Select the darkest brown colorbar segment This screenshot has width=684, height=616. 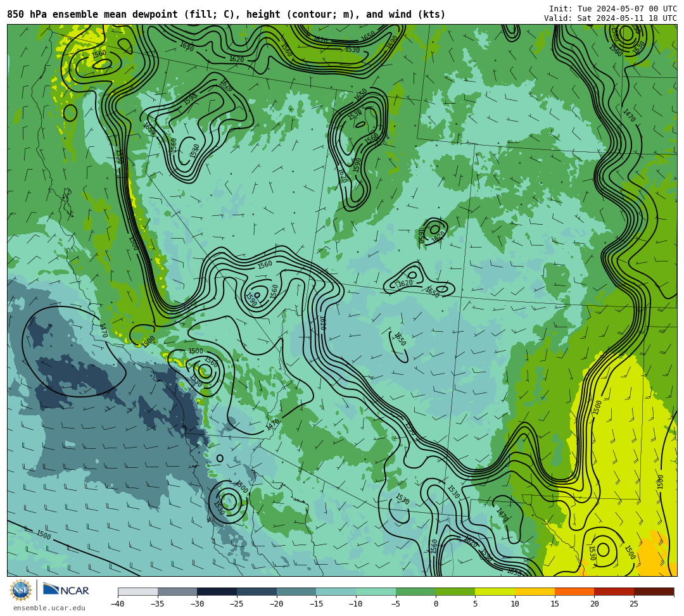pyautogui.click(x=654, y=591)
